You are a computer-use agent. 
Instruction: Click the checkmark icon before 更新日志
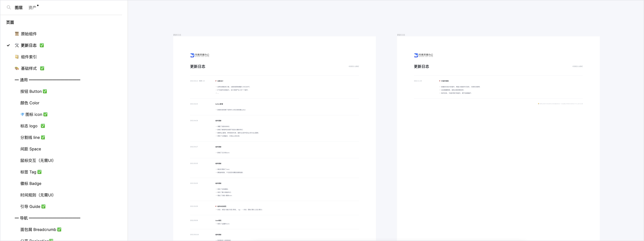click(8, 45)
